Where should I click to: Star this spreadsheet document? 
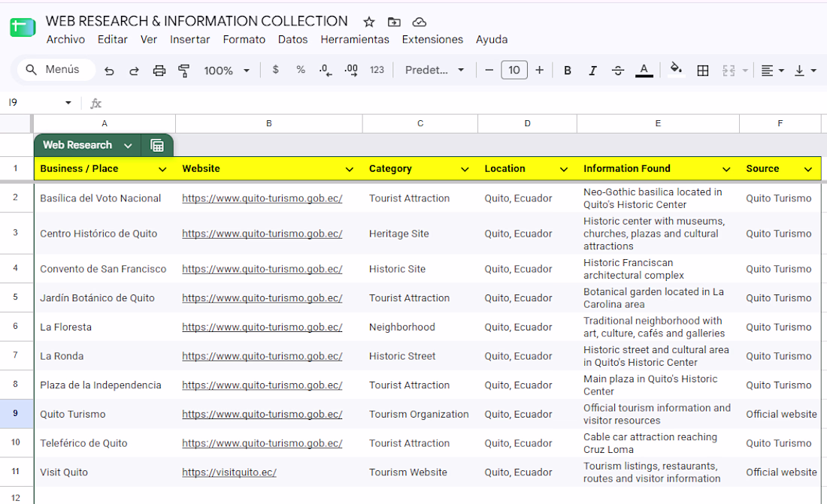coord(369,22)
